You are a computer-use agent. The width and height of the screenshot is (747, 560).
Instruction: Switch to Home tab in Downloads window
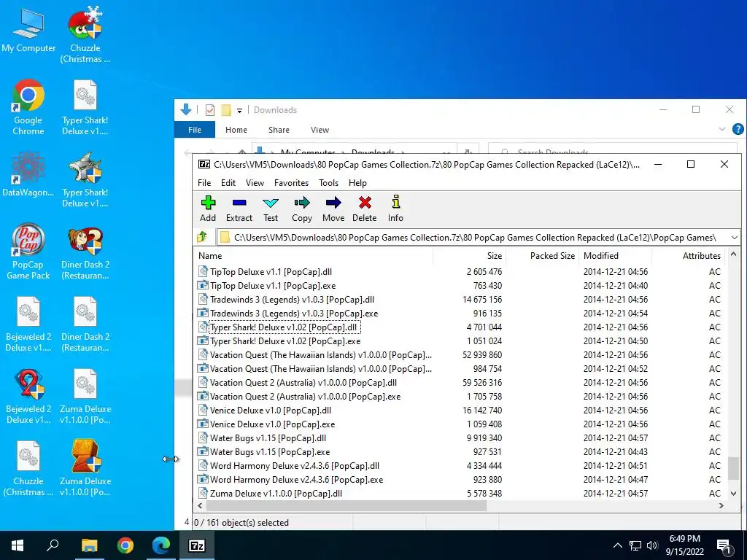(x=236, y=130)
